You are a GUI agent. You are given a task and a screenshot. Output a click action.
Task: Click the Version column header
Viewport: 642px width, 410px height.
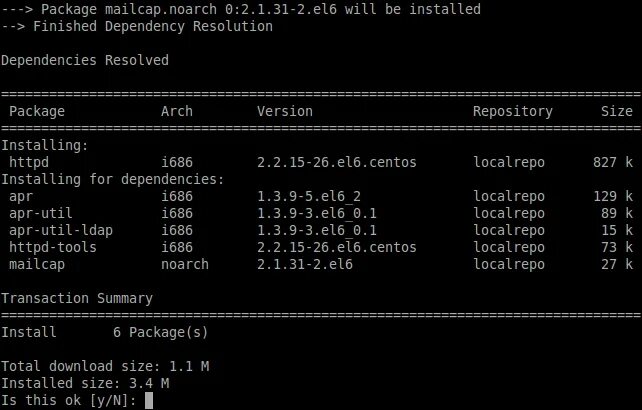[285, 111]
